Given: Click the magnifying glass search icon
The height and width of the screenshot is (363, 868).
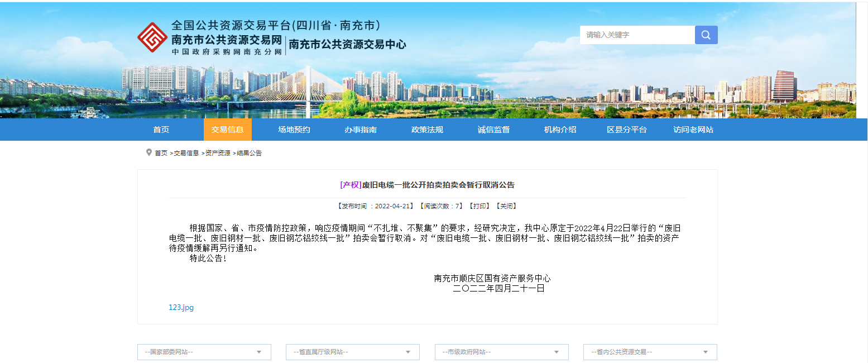Looking at the screenshot, I should click(x=706, y=35).
